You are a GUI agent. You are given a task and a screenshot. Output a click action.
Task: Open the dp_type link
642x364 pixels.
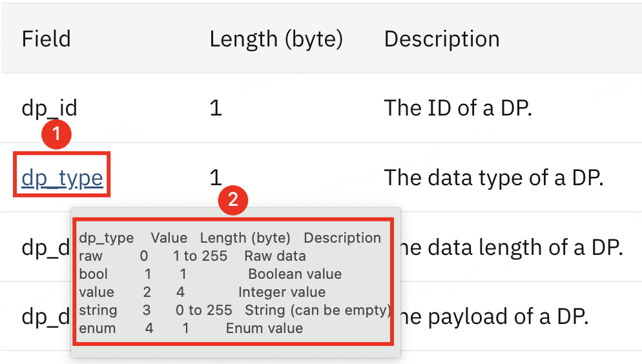tap(62, 179)
